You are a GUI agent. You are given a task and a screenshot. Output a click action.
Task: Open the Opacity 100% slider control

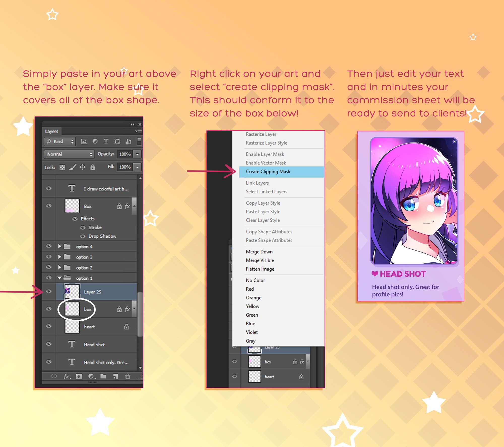(x=137, y=154)
